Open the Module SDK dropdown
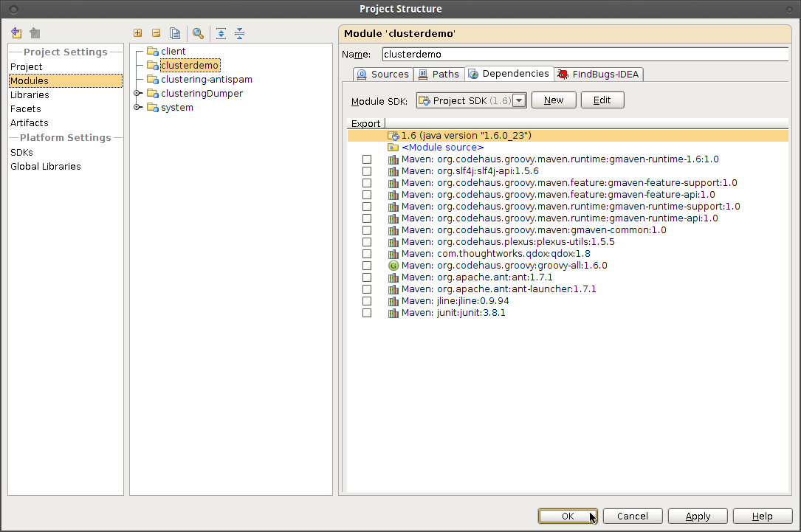The width and height of the screenshot is (801, 532). (x=519, y=100)
